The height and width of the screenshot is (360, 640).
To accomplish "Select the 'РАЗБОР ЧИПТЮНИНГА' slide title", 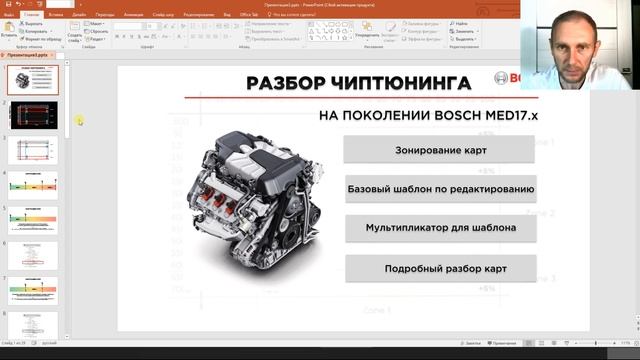I will tap(359, 83).
